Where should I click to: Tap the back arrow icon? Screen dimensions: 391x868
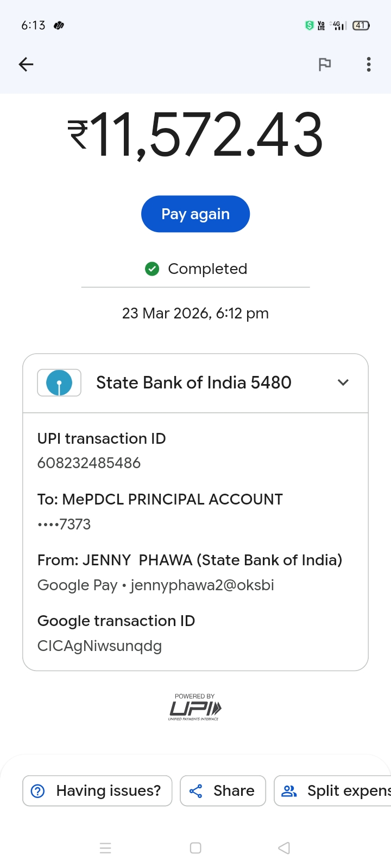pyautogui.click(x=26, y=65)
